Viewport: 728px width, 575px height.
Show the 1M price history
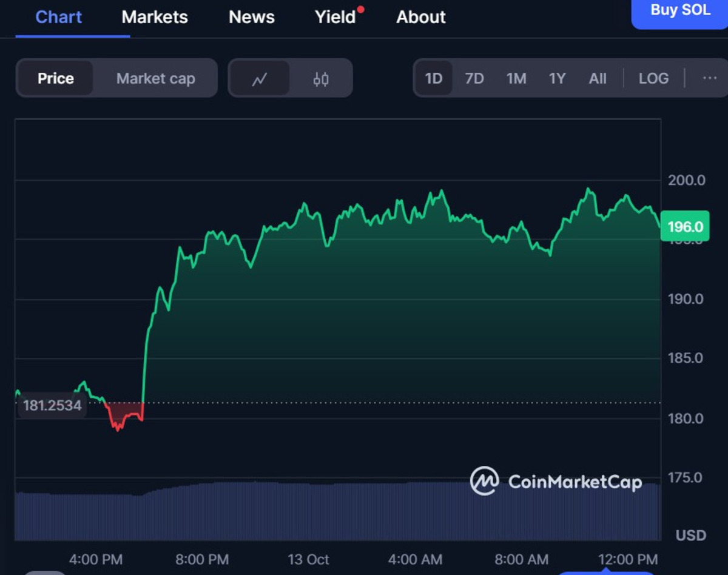(x=516, y=78)
